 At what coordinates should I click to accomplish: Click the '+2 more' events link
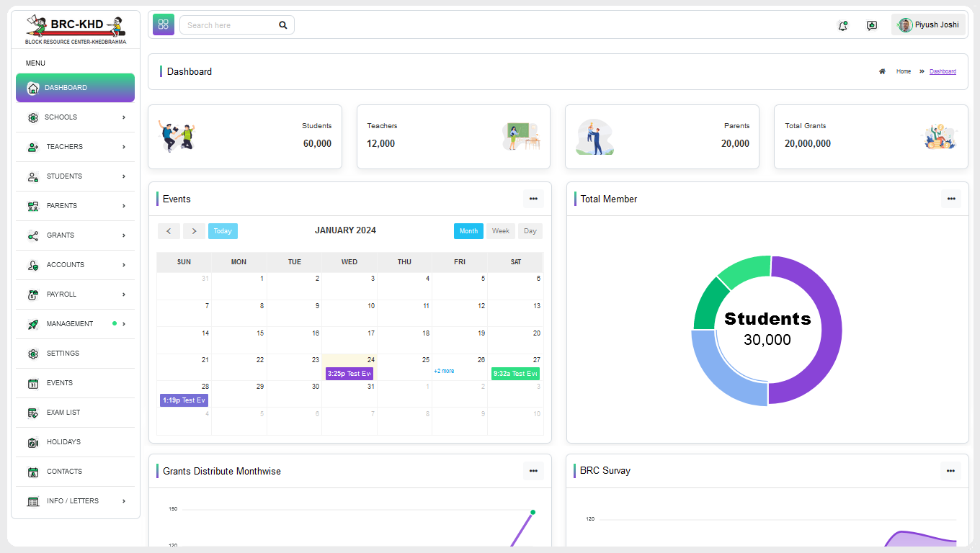click(x=444, y=371)
